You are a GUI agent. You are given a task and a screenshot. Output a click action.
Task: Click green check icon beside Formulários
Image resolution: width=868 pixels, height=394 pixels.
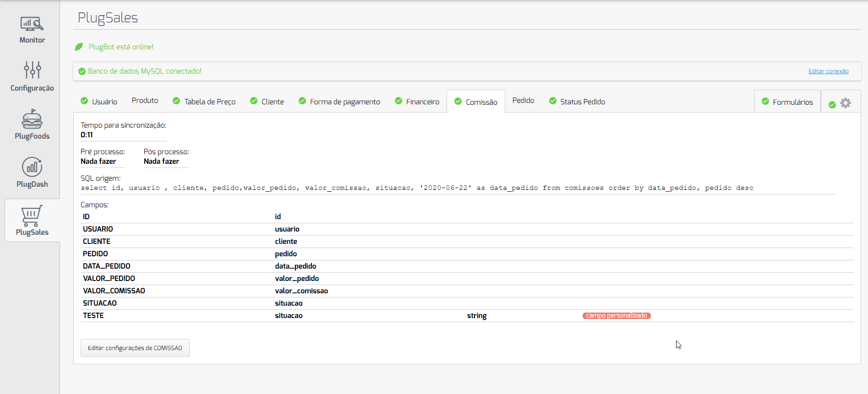765,101
